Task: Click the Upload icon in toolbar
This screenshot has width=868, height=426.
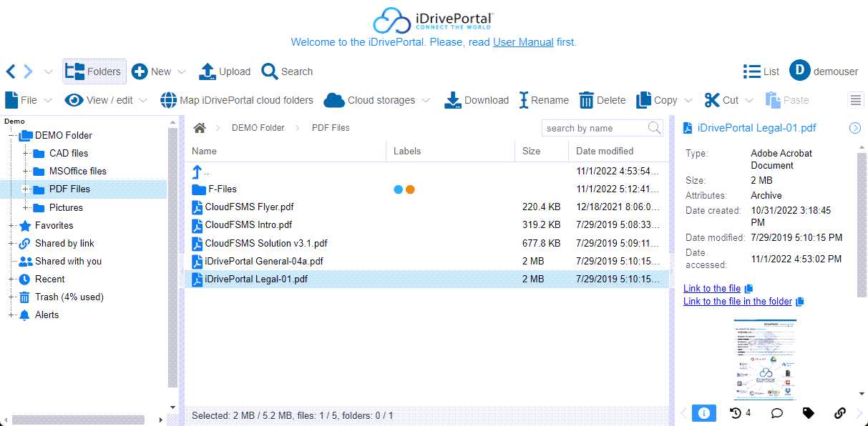Action: pos(207,71)
